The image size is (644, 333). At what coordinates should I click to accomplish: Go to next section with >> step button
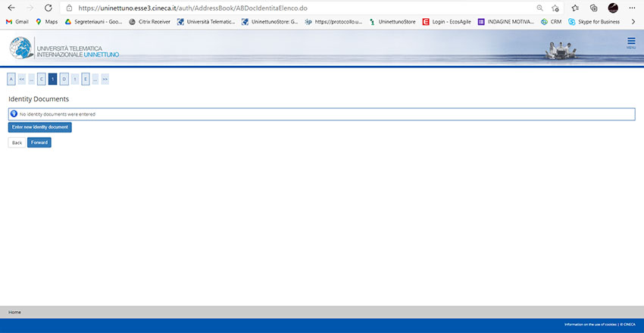(105, 79)
